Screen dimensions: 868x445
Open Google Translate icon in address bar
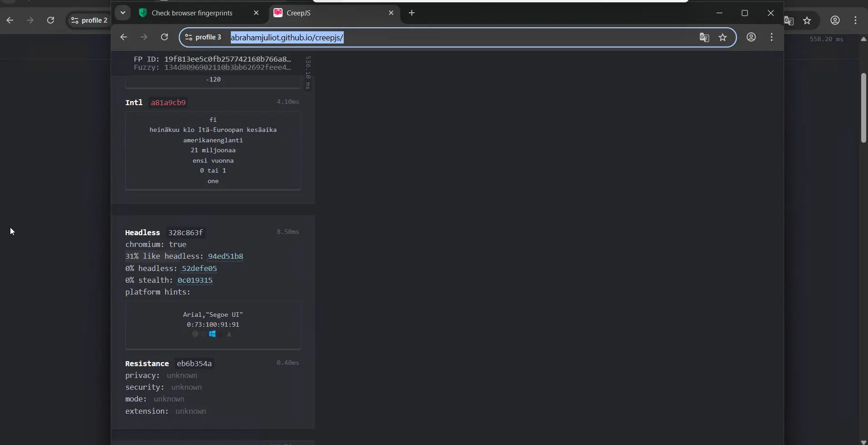(x=704, y=38)
